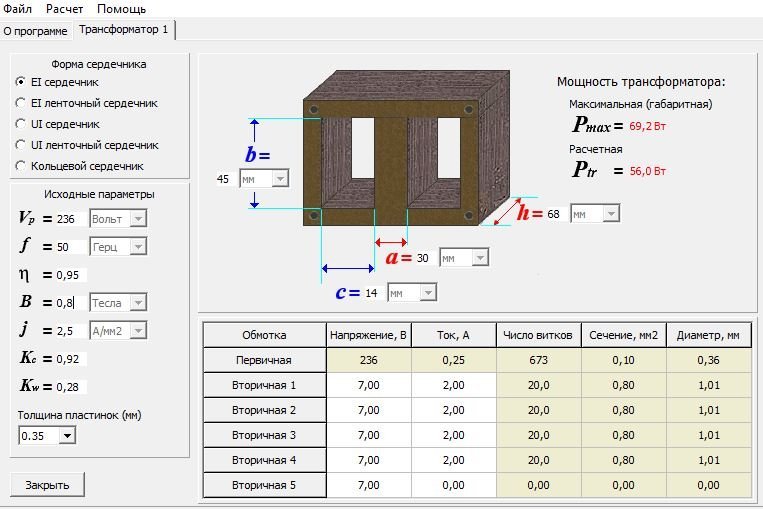Select the Вторичная 3 row header
Image resolution: width=763 pixels, height=509 pixels.
click(x=264, y=435)
